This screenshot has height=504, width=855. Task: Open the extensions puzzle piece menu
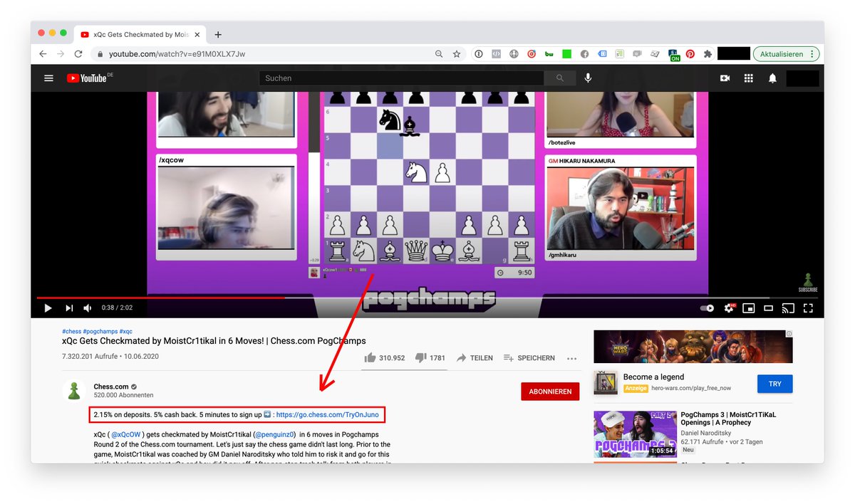[x=708, y=54]
